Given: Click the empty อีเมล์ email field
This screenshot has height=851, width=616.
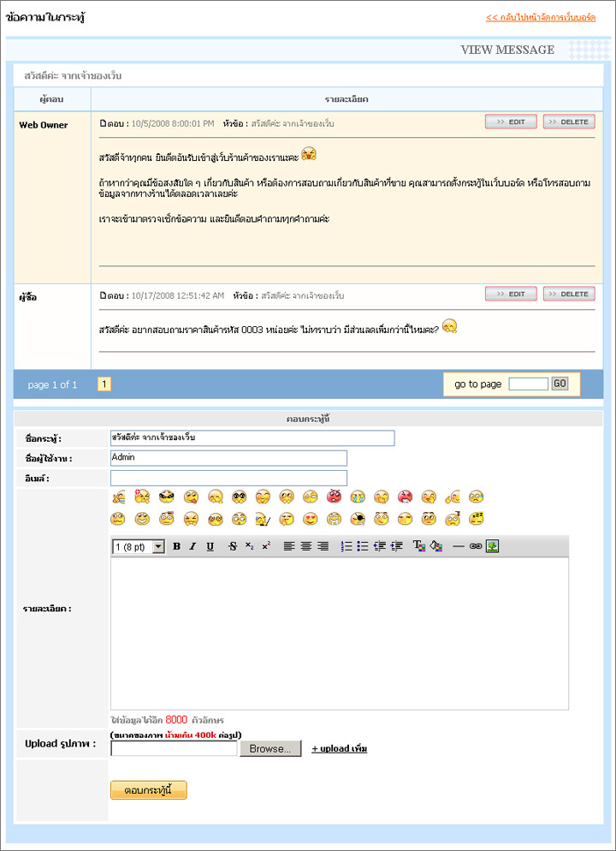Looking at the screenshot, I should [228, 478].
